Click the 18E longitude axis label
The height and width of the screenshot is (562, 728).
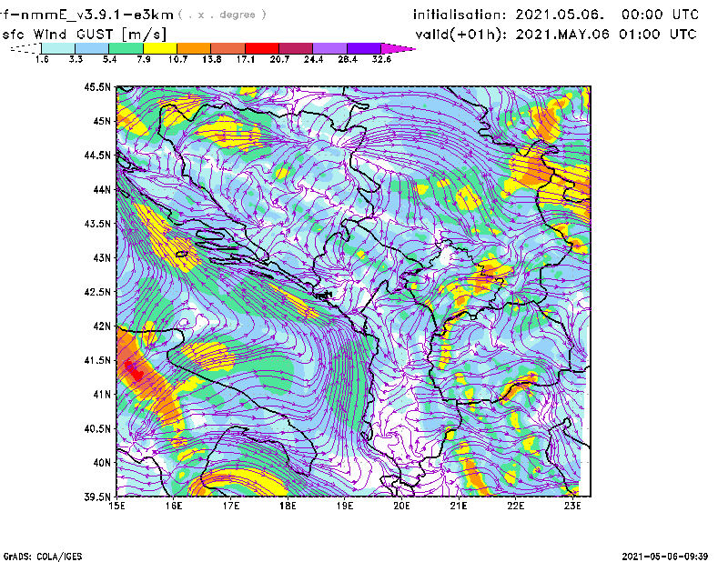[288, 506]
